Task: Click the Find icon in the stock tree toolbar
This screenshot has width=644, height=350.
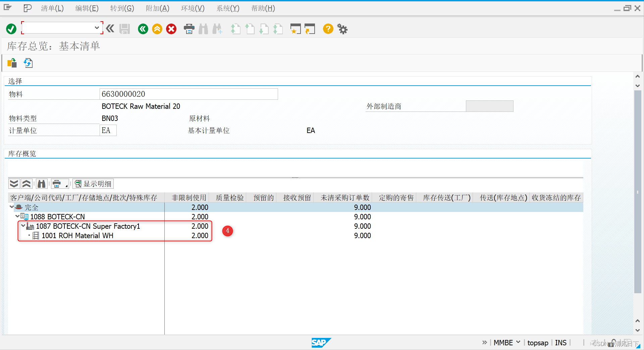Action: pyautogui.click(x=42, y=184)
